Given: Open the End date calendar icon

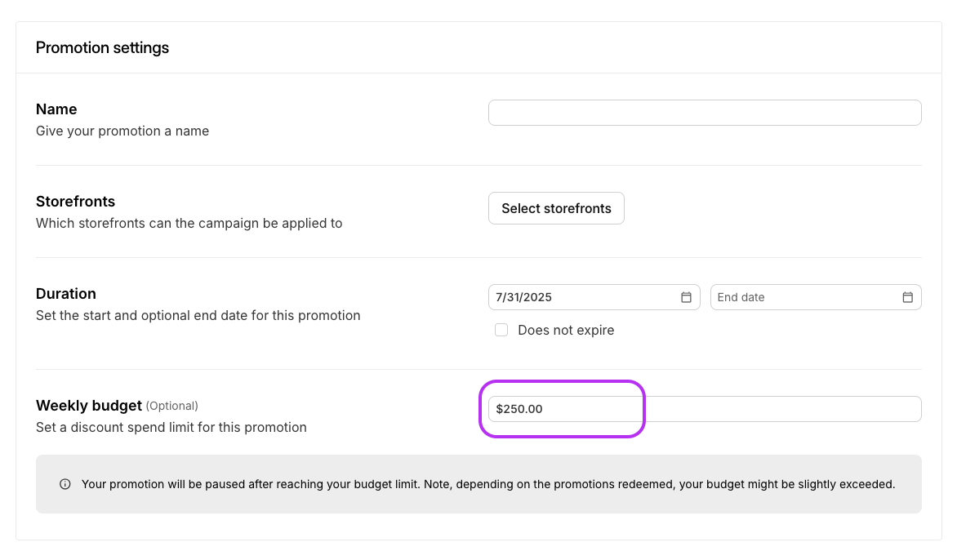Looking at the screenshot, I should pos(907,297).
